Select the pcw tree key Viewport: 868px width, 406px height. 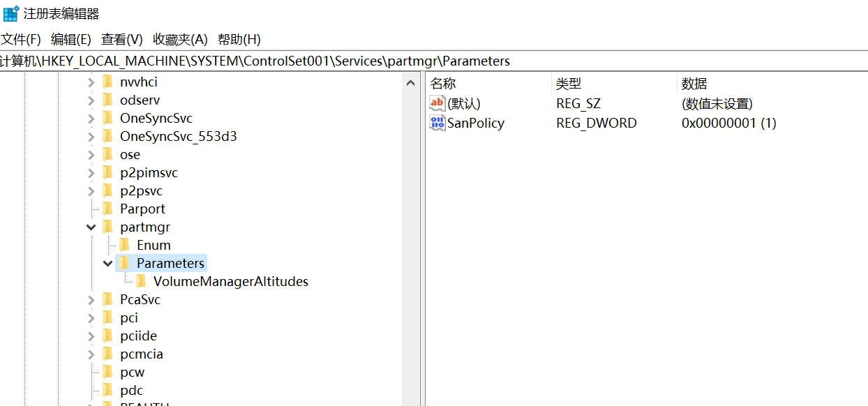[x=132, y=373]
